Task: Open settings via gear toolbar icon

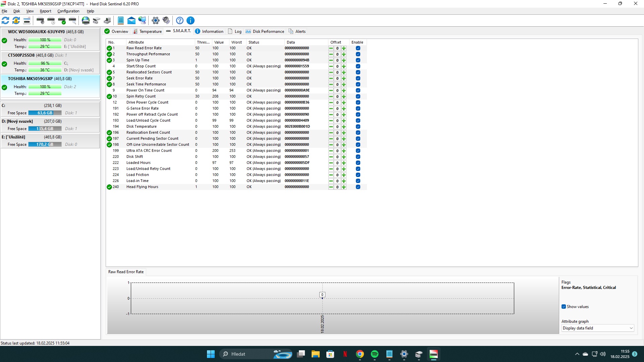Action: (x=155, y=20)
